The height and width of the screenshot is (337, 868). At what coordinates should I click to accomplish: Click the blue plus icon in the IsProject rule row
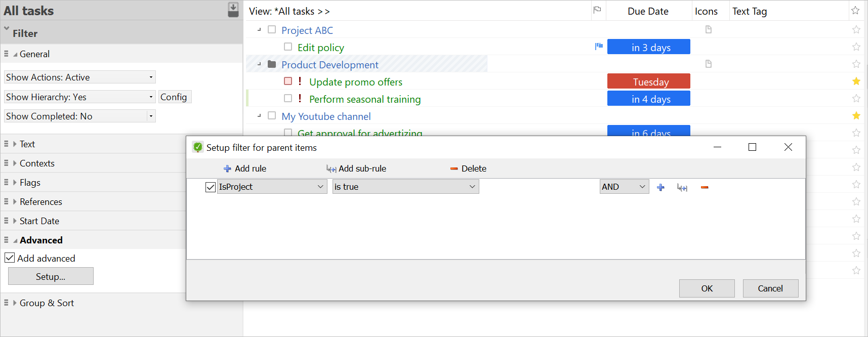click(x=660, y=187)
